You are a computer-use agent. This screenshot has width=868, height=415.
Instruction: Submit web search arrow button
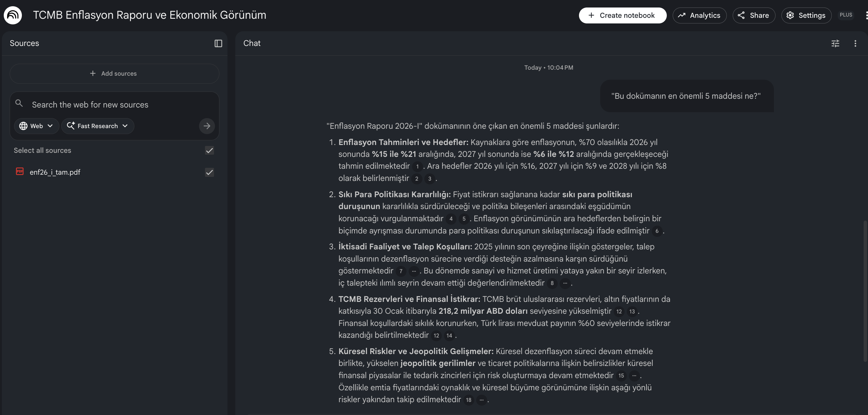(207, 126)
